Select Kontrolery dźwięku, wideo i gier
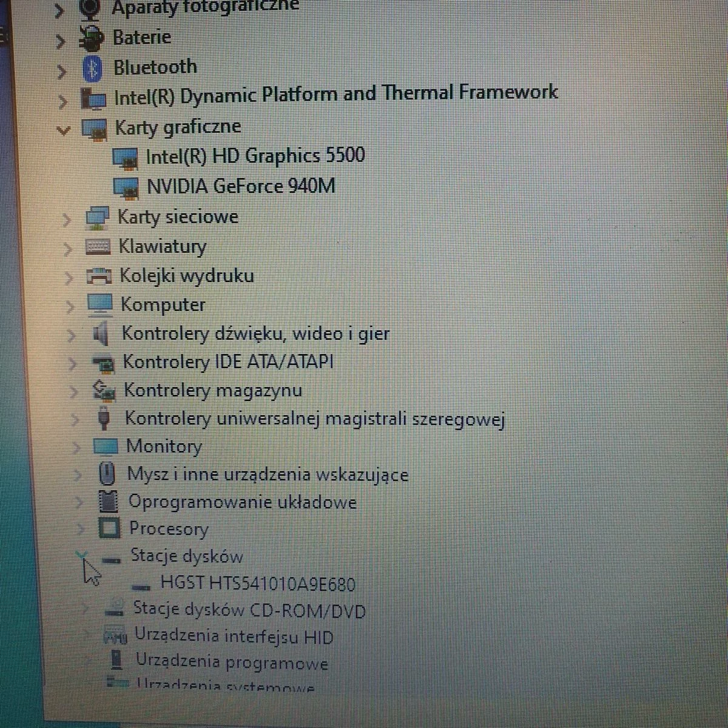 click(x=255, y=334)
